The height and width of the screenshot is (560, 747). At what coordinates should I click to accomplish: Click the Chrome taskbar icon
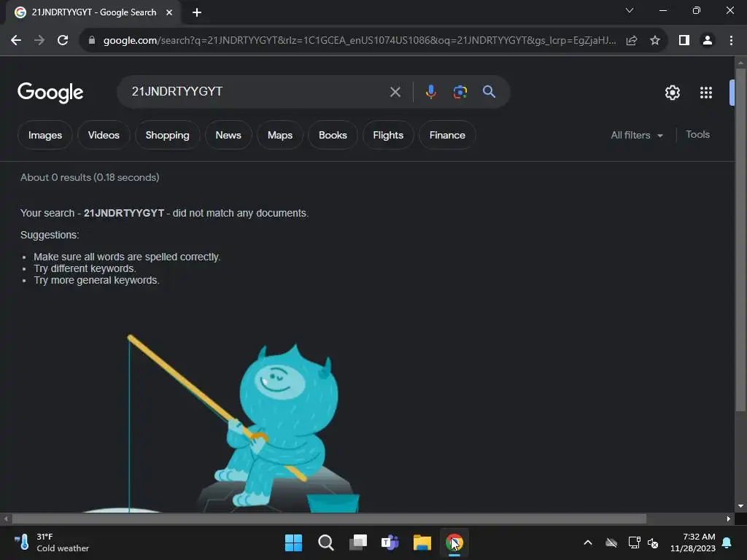[454, 542]
